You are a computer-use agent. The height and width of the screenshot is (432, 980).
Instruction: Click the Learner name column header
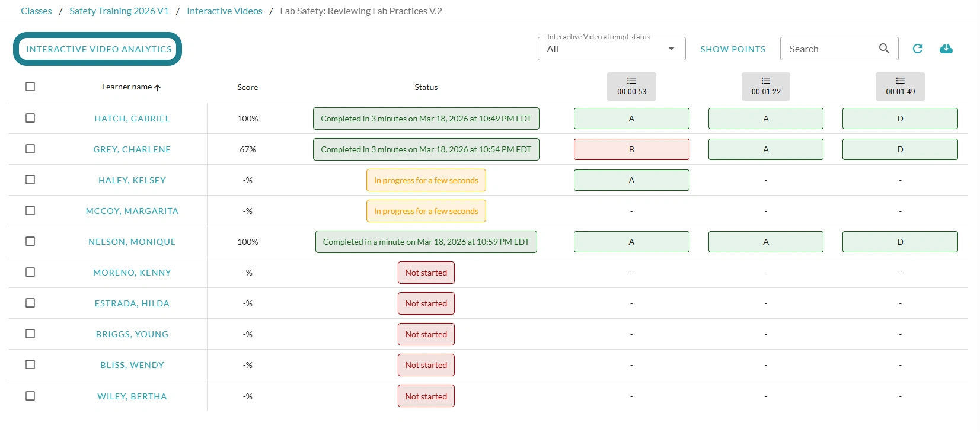pyautogui.click(x=127, y=87)
